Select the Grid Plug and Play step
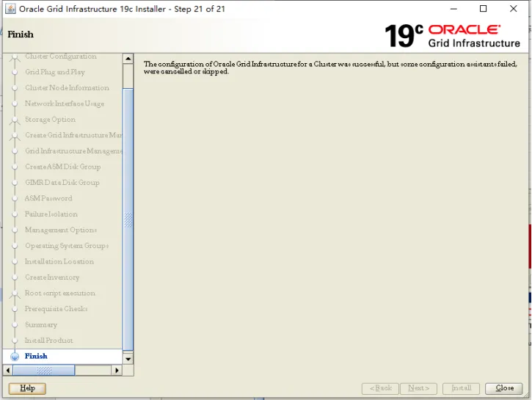This screenshot has width=532, height=400. [x=55, y=72]
